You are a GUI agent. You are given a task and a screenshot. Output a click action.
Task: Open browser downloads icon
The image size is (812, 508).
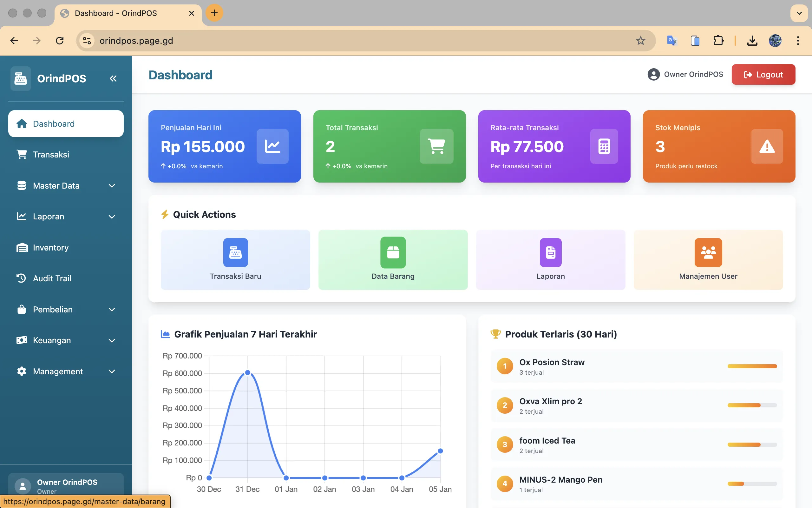[752, 41]
